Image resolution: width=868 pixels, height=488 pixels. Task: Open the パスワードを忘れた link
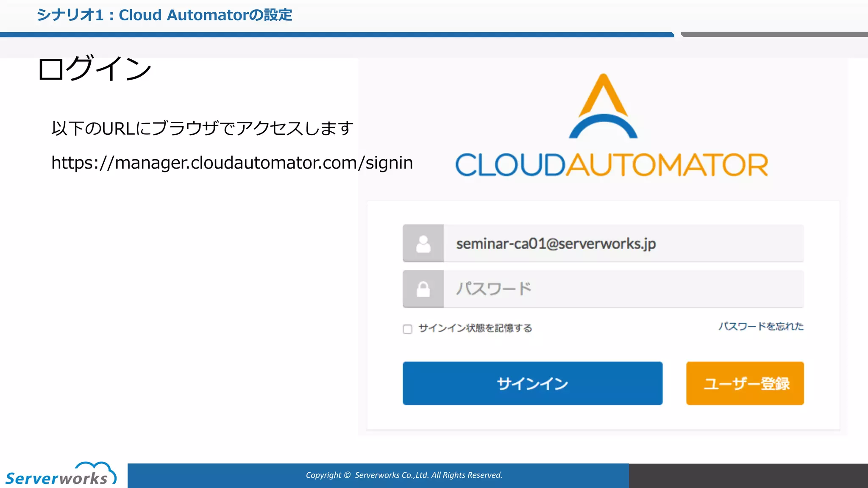coord(761,326)
